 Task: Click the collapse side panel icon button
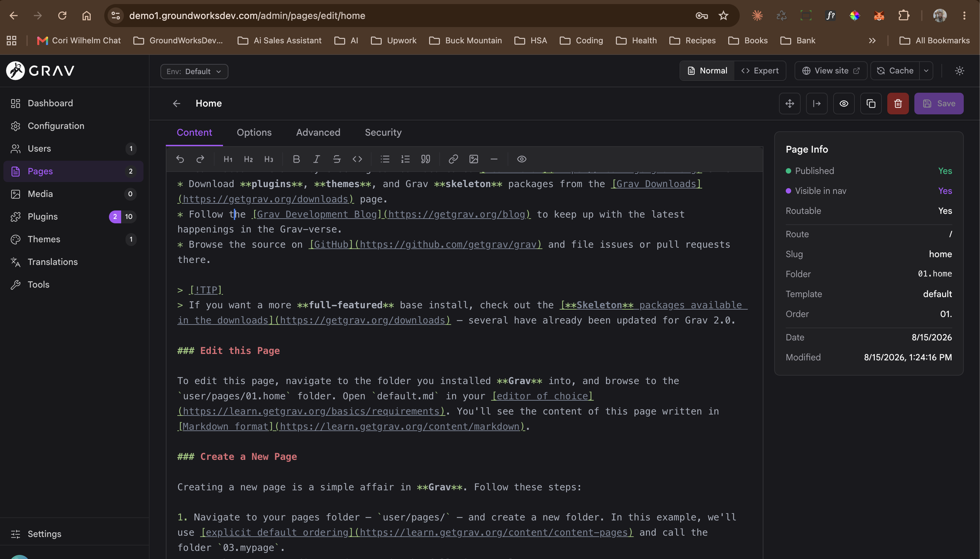pos(817,103)
